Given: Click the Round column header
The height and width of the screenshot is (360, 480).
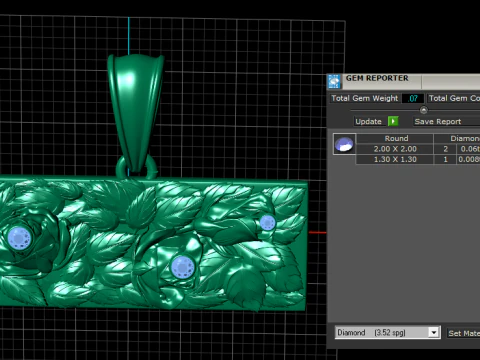Looking at the screenshot, I should point(395,138).
